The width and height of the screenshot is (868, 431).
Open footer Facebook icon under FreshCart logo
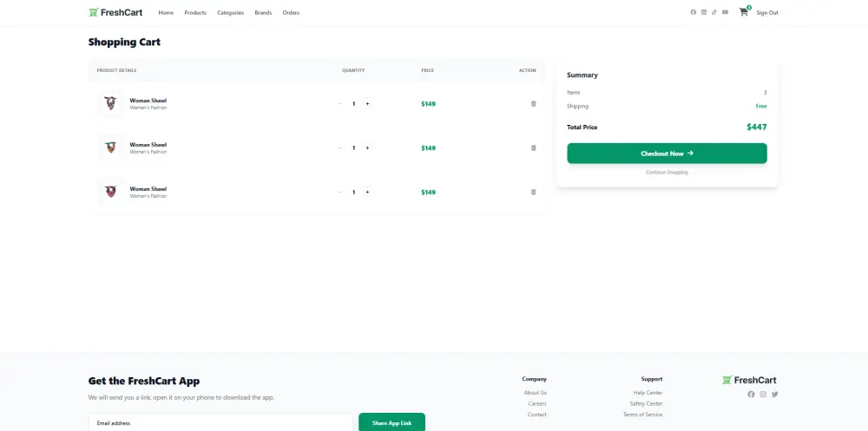click(751, 394)
